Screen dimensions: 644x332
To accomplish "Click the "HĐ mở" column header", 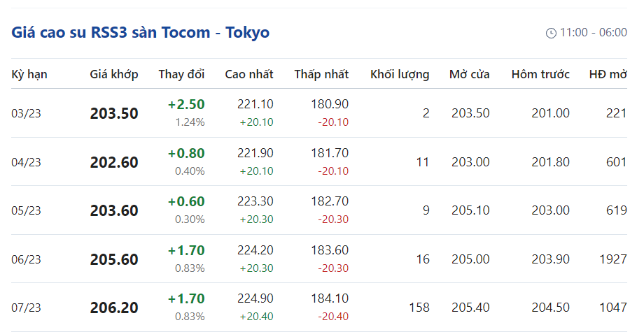I will point(608,74).
